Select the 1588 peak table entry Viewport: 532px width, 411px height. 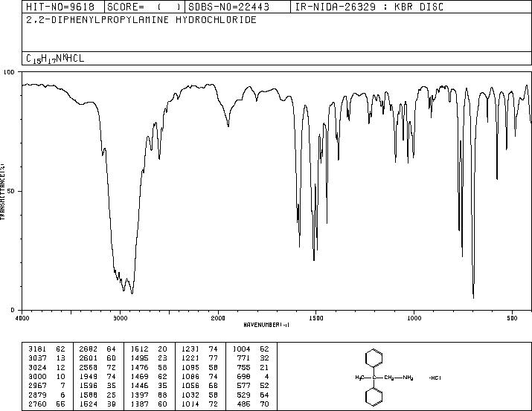click(x=97, y=395)
